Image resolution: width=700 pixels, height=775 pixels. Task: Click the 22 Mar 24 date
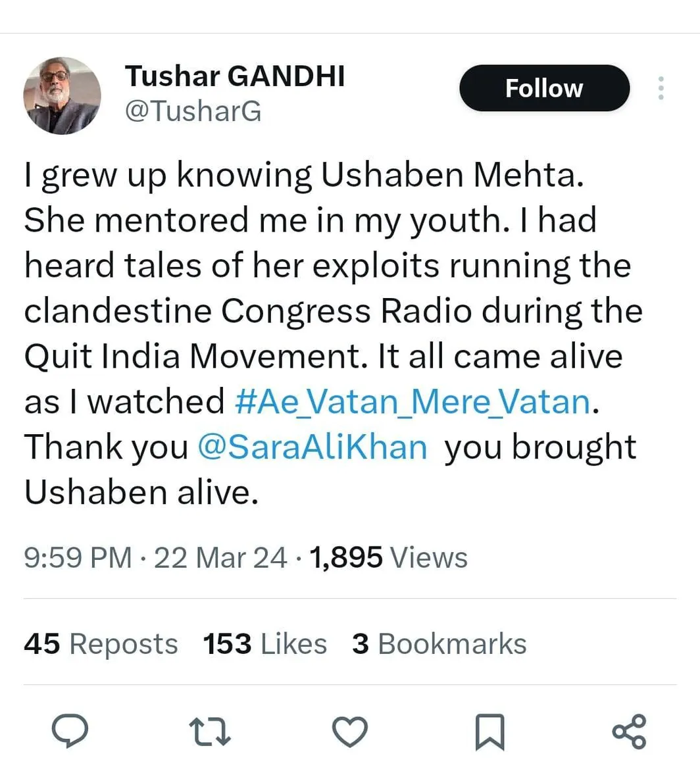pyautogui.click(x=220, y=558)
